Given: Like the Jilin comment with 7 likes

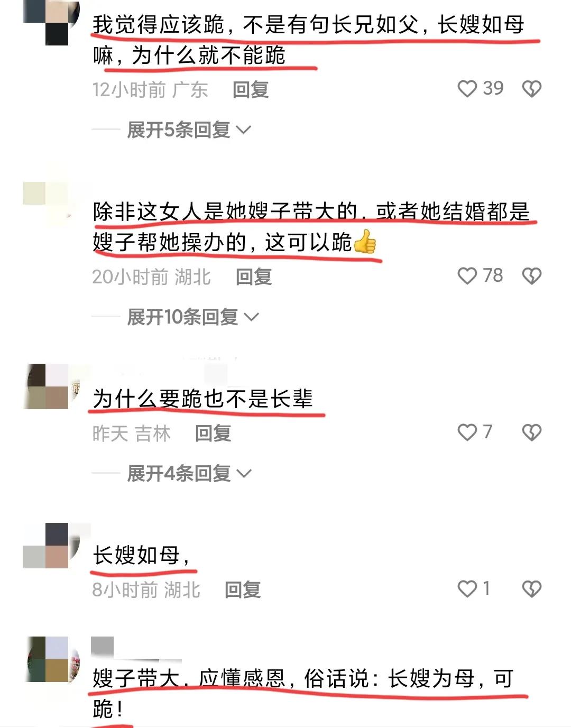Looking at the screenshot, I should coord(467,432).
